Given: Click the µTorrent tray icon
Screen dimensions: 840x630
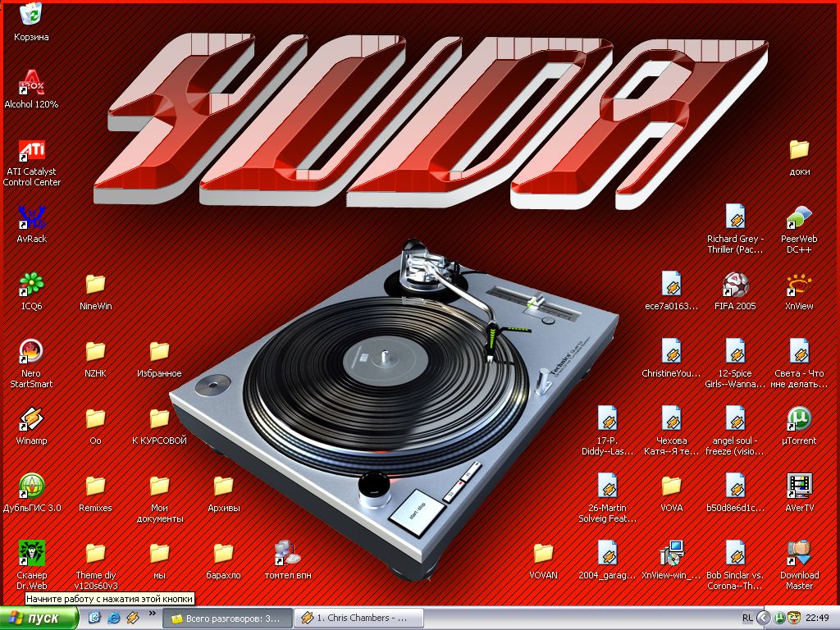Looking at the screenshot, I should (780, 619).
